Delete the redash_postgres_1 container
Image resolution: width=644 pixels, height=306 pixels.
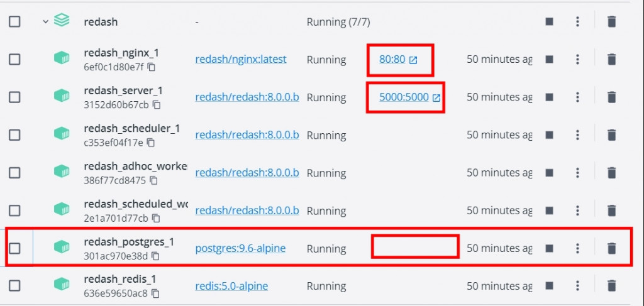click(612, 248)
